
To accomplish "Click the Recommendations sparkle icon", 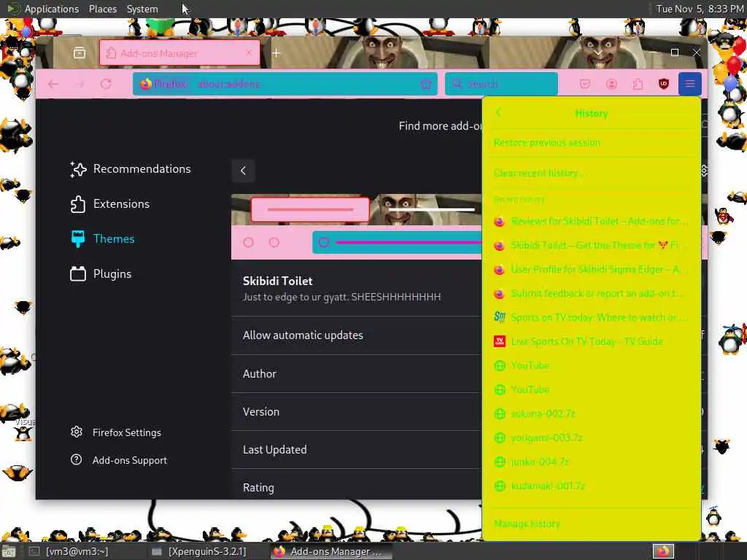I will pos(78,169).
